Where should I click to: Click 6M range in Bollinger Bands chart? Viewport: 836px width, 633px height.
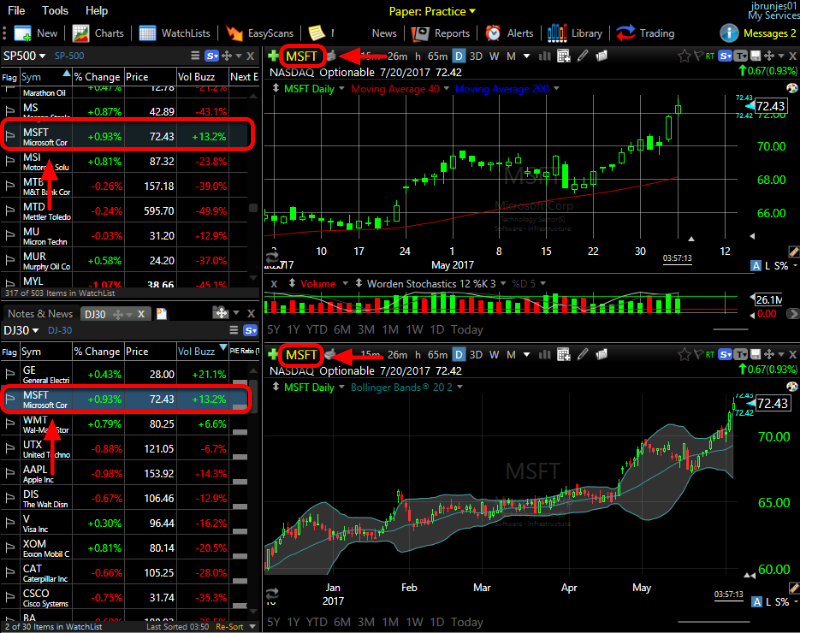pos(342,622)
